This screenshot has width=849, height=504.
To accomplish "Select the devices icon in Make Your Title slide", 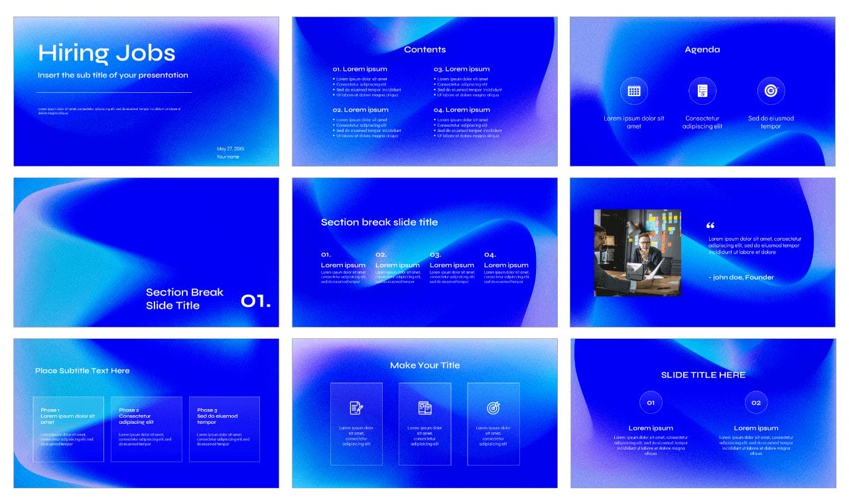I will tap(424, 408).
